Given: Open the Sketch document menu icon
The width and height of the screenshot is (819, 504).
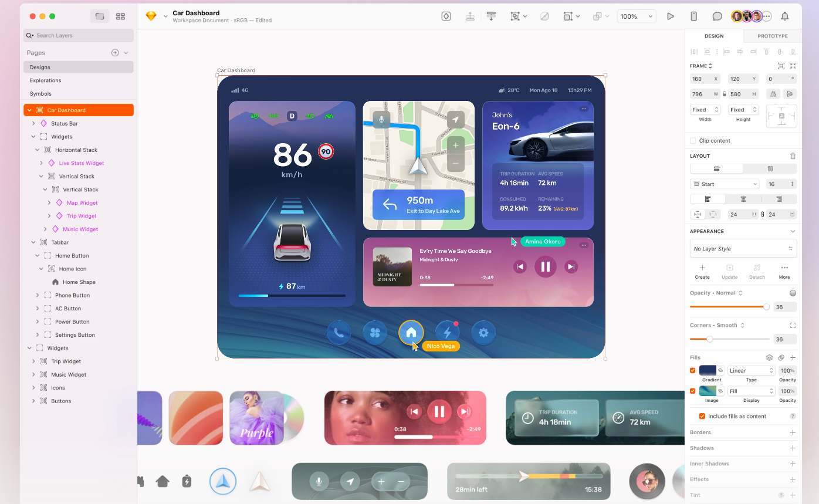Looking at the screenshot, I should pos(151,16).
